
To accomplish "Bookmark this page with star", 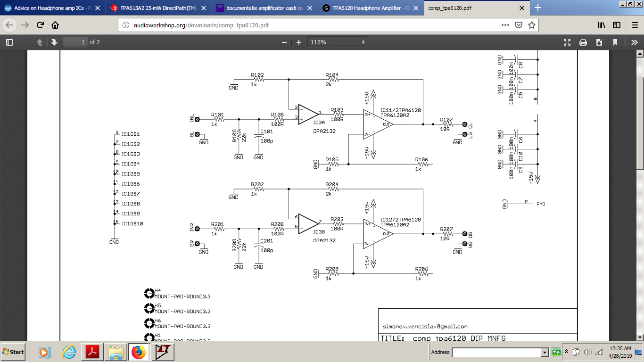I will tap(532, 25).
